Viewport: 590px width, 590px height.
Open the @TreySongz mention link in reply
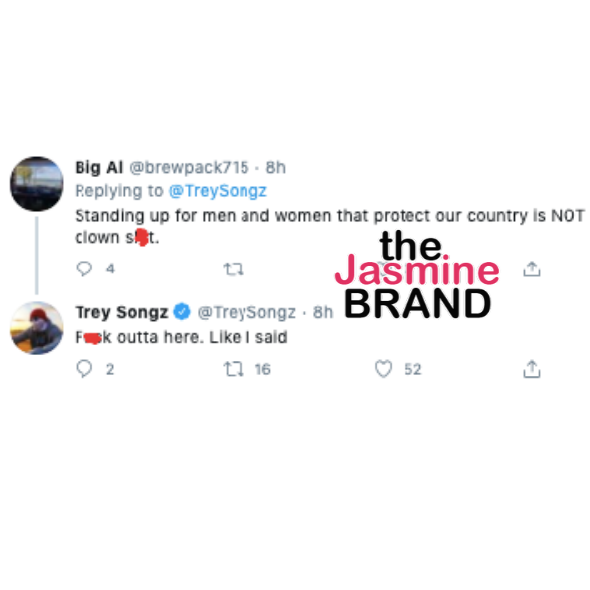218,191
